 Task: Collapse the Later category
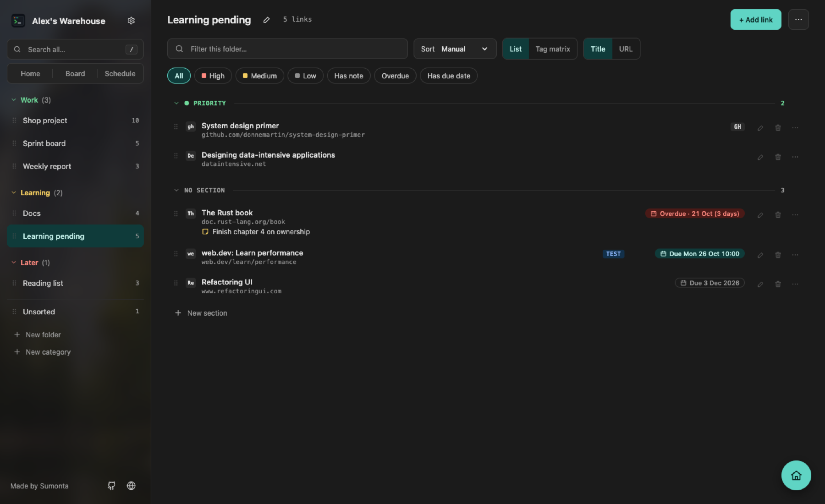coord(14,263)
